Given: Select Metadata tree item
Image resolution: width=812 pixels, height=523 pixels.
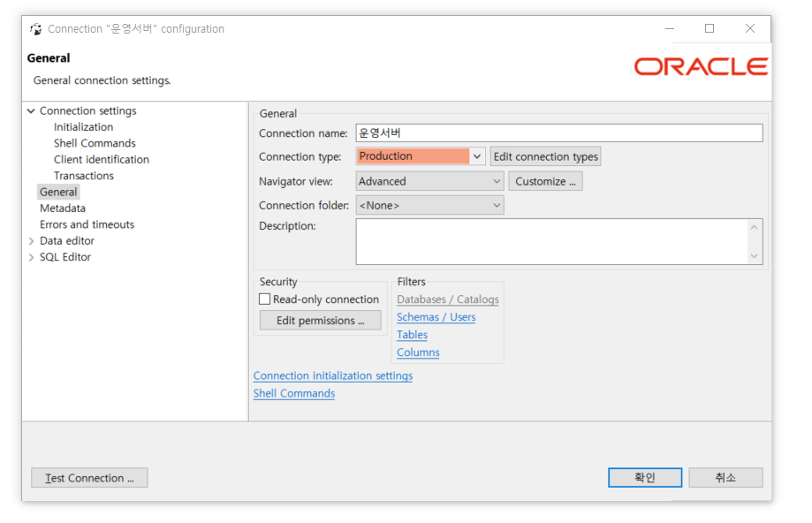Looking at the screenshot, I should click(x=63, y=208).
